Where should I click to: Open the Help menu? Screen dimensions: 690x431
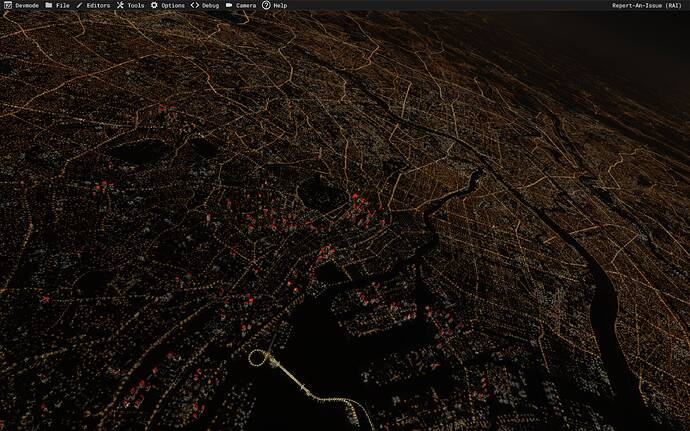pos(275,6)
